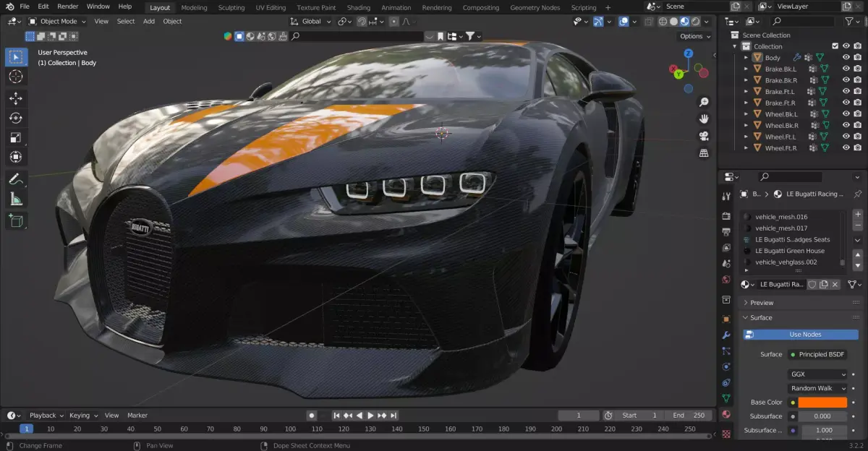Viewport: 868px width, 451px height.
Task: Open the Render menu
Action: pos(68,7)
